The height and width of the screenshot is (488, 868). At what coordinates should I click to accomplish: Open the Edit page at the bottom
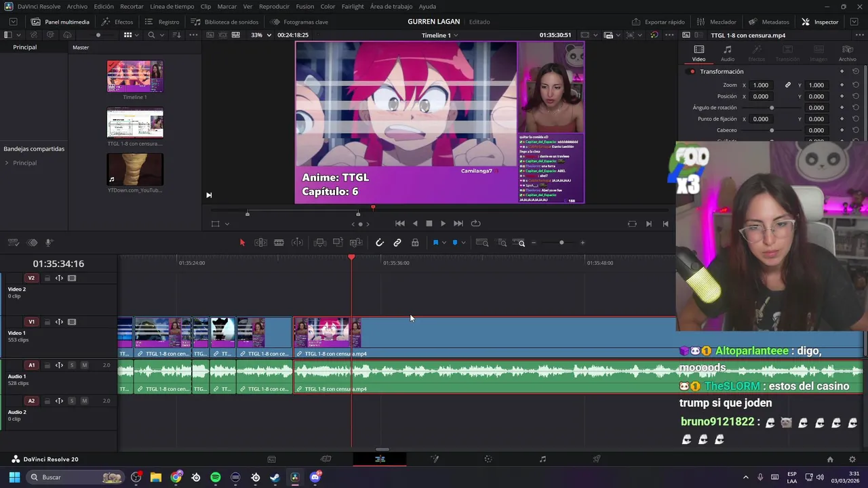[380, 459]
